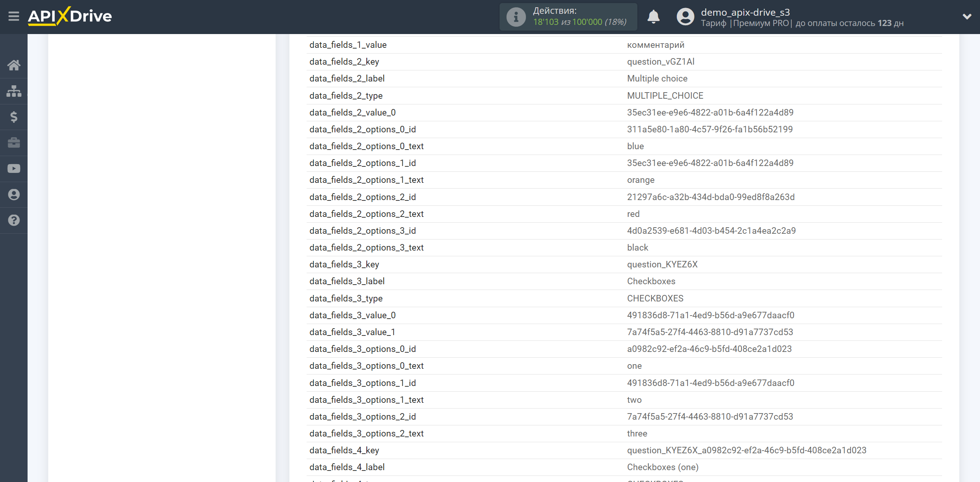Select the data_fields_2_label row label

point(347,78)
